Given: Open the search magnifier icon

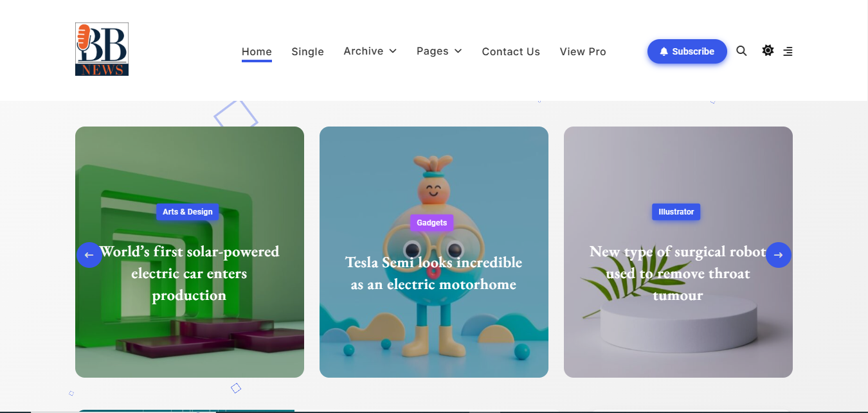Looking at the screenshot, I should pos(741,51).
